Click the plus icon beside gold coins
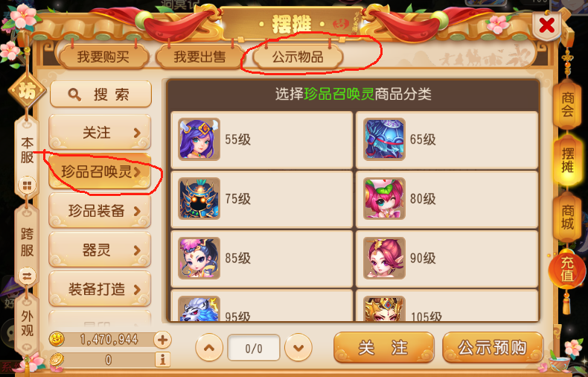This screenshot has height=377, width=588. (x=163, y=340)
